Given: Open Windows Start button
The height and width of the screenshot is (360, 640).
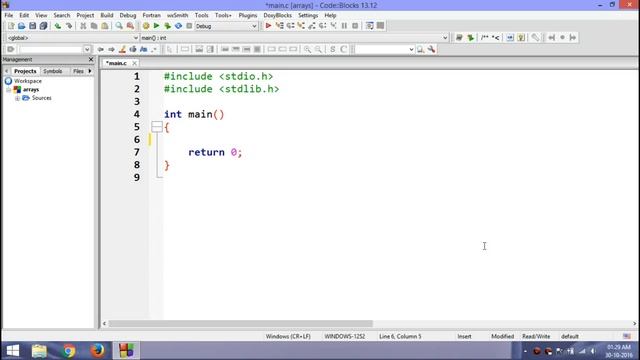Looking at the screenshot, I should click(12, 351).
